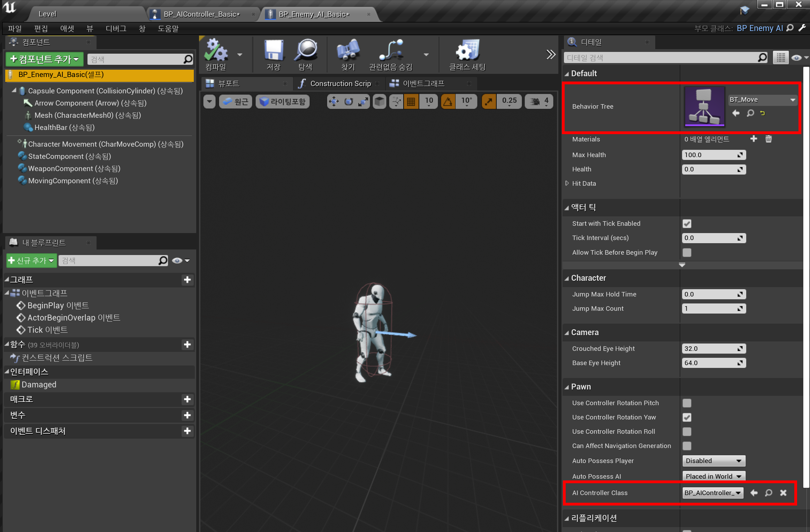Screen dimensions: 810x532
Task: Open the 디버그 menu
Action: pos(116,29)
